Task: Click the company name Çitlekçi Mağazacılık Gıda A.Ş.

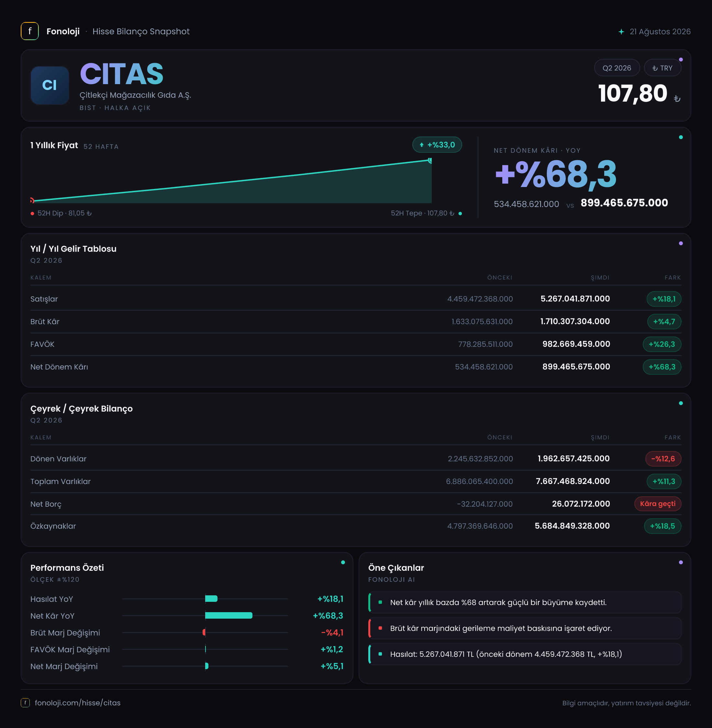Action: click(135, 95)
